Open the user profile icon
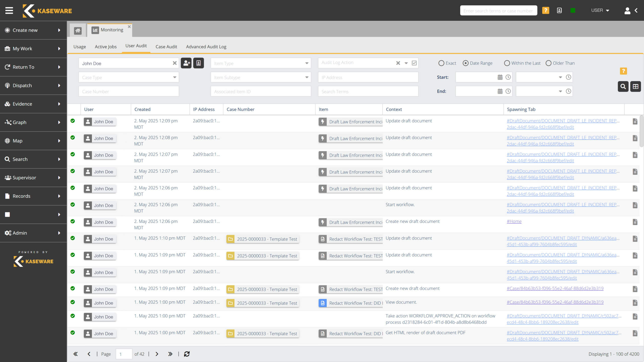The width and height of the screenshot is (644, 362). click(x=627, y=11)
